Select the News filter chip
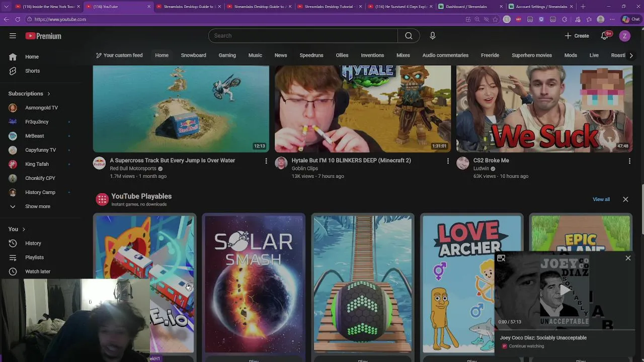 click(281, 55)
